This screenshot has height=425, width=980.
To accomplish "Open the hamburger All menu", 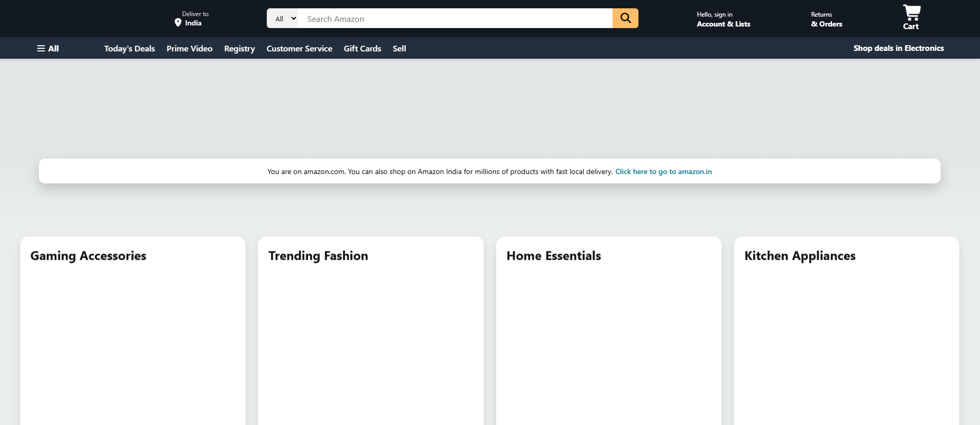I will coord(48,48).
